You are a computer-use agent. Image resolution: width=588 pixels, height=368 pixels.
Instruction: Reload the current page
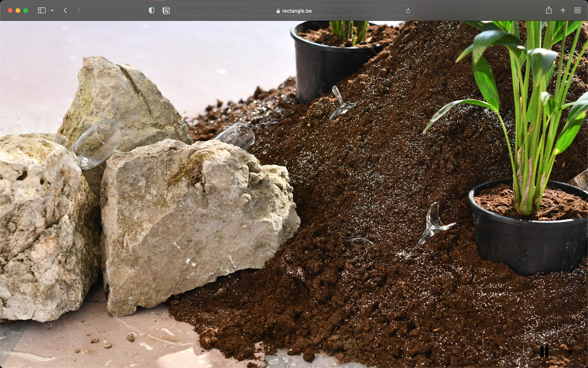(408, 11)
